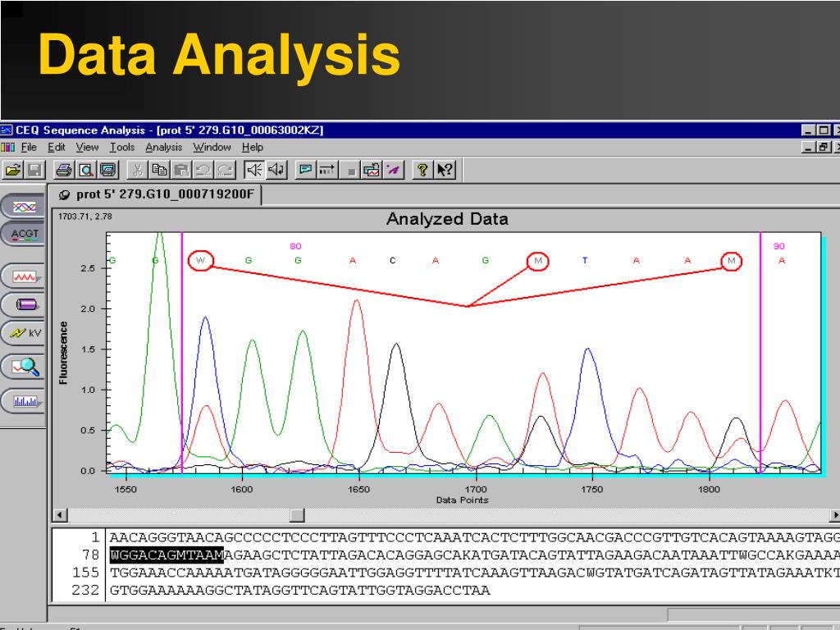Click the sequence row starting GTGGAAAAAAGGC
Image resolution: width=840 pixels, height=630 pixels.
click(300, 591)
